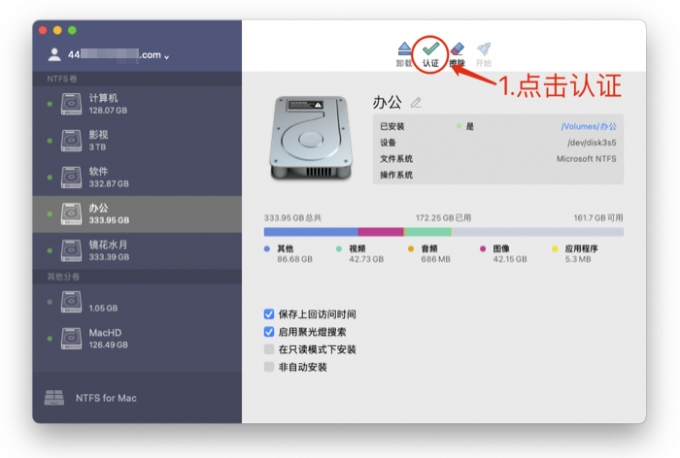Image resolution: width=680 pixels, height=458 pixels.
Task: Click the 音頻 686 MB legend entry
Action: (x=429, y=254)
